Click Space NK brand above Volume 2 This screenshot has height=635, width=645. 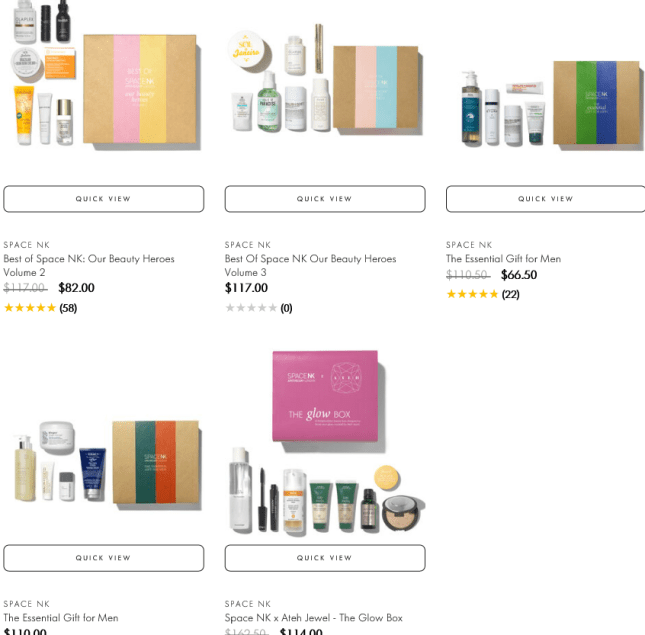tap(27, 245)
